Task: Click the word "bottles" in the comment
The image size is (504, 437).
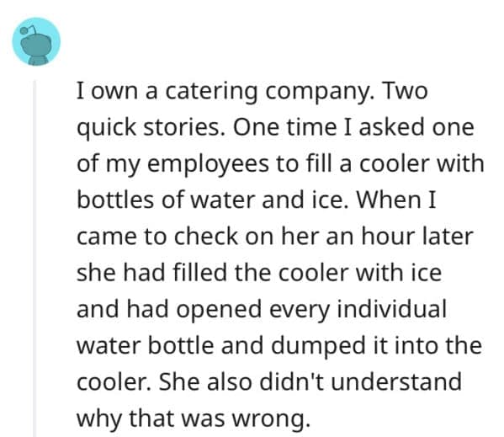Action: (115, 200)
